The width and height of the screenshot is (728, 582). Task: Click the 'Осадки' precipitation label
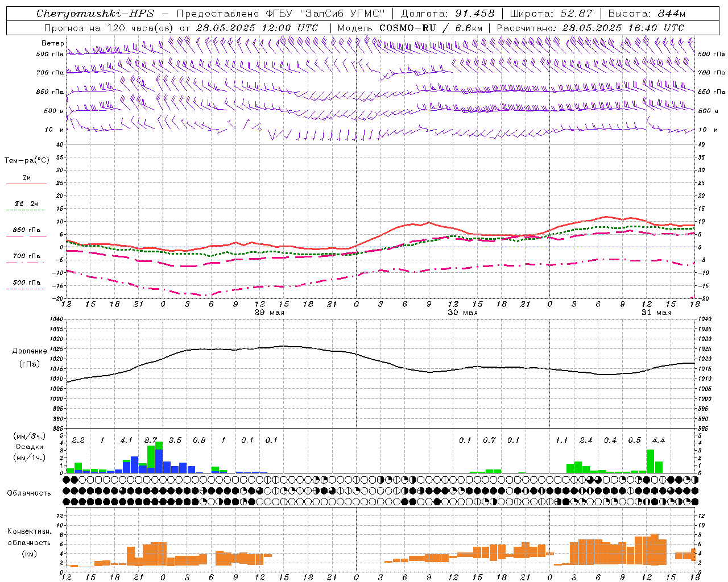29,447
